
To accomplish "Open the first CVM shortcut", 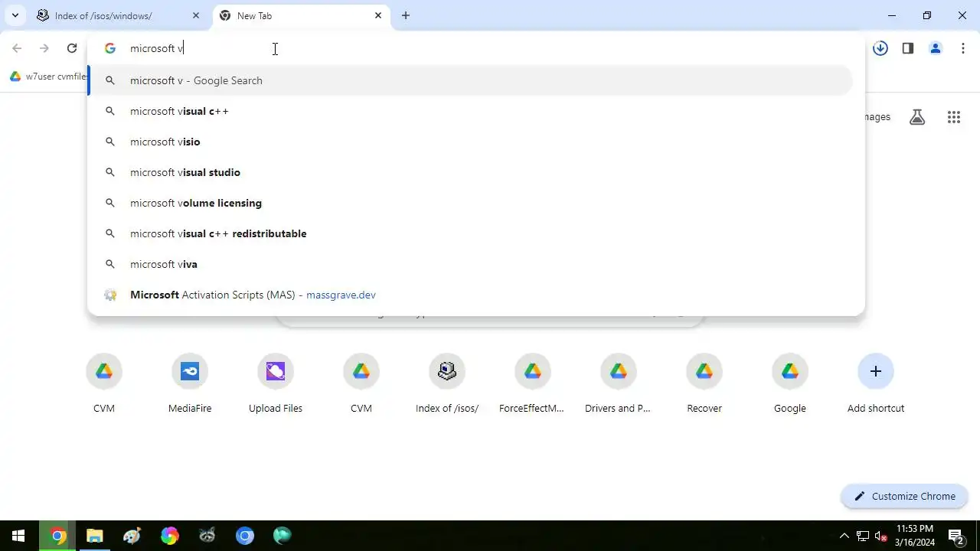I will [104, 385].
